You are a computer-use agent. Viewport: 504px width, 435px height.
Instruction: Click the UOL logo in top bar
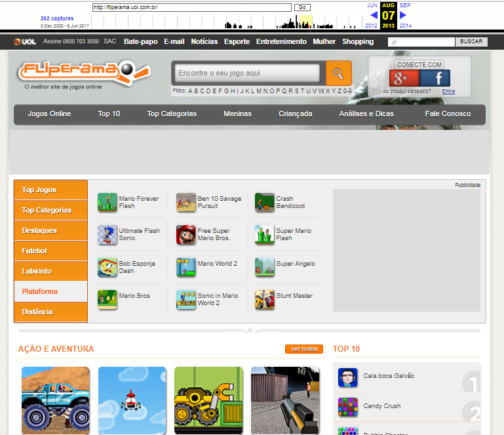[25, 41]
